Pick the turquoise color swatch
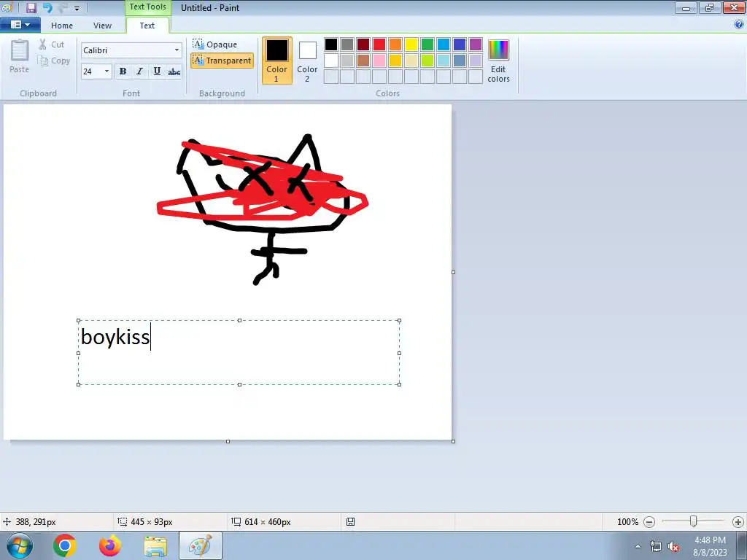747x560 pixels. coord(444,44)
